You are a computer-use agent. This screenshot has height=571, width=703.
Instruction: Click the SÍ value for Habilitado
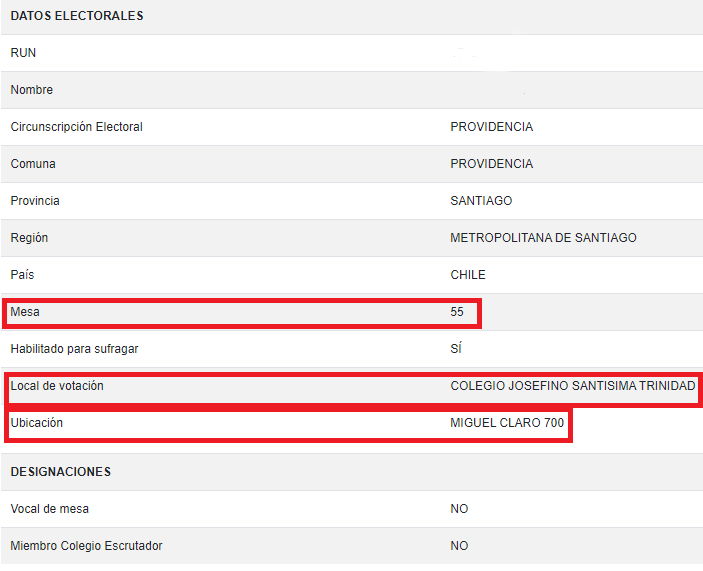pos(456,349)
